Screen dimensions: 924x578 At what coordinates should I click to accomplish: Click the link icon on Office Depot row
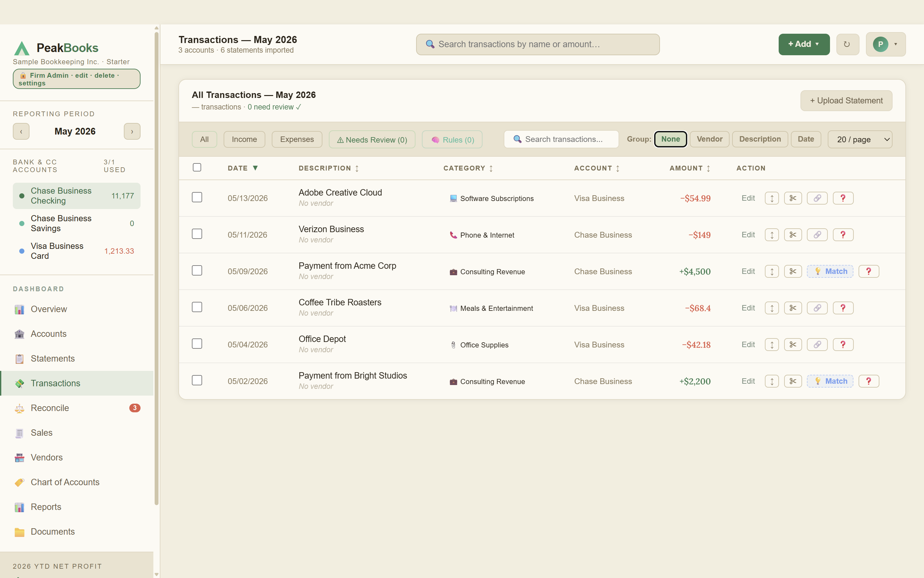[817, 345]
